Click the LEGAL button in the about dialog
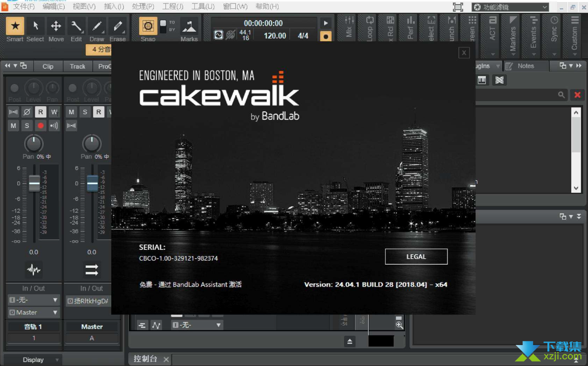The image size is (588, 366). (x=416, y=257)
